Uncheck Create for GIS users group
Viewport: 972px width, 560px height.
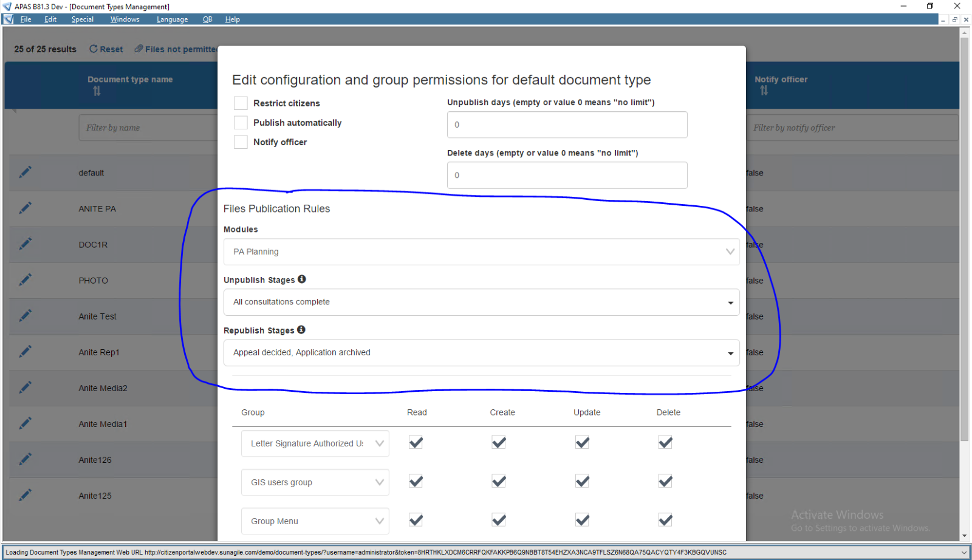(499, 482)
